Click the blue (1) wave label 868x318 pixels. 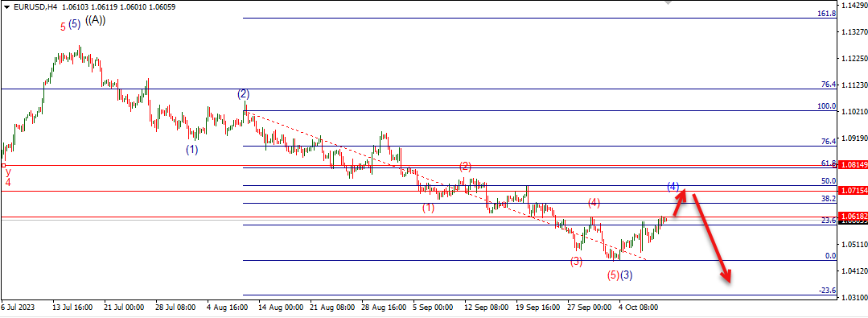click(x=191, y=150)
